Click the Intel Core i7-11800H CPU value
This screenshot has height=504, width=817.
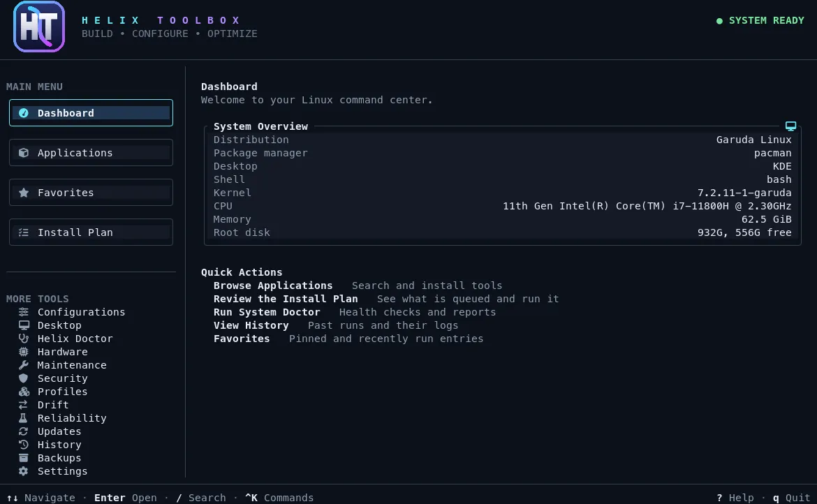click(x=647, y=206)
